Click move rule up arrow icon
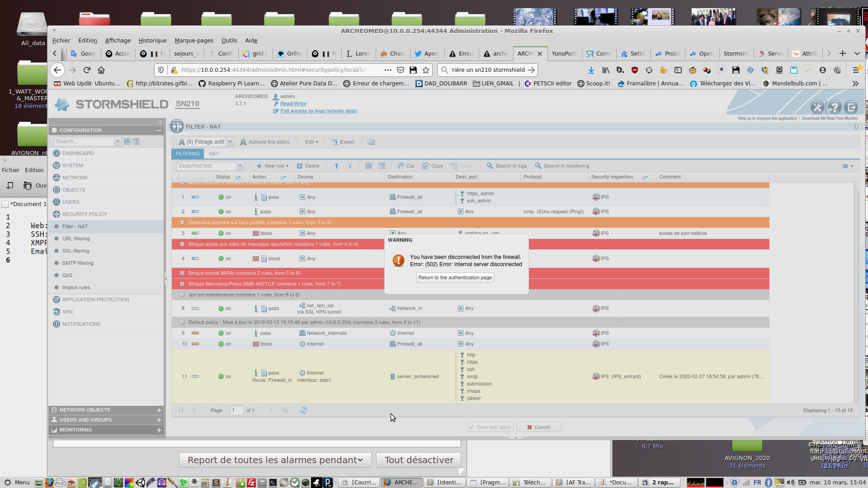868x488 pixels. click(x=336, y=166)
